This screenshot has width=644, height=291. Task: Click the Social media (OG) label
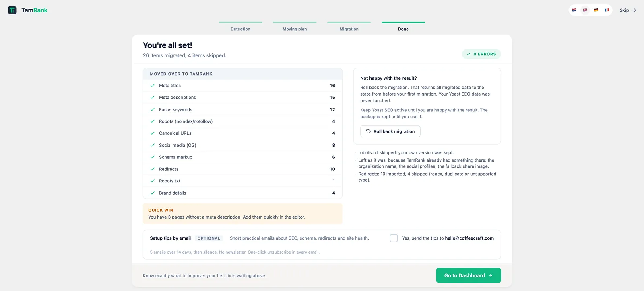[178, 145]
